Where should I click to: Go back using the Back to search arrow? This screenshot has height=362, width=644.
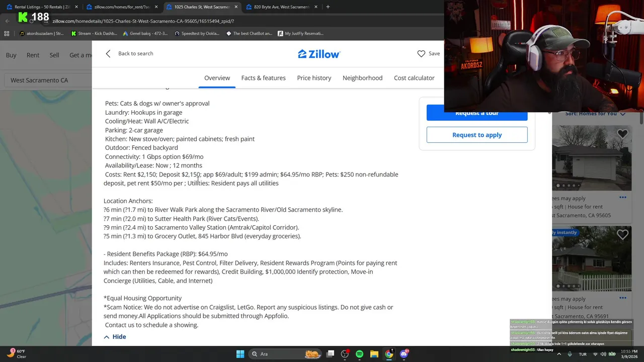108,54
